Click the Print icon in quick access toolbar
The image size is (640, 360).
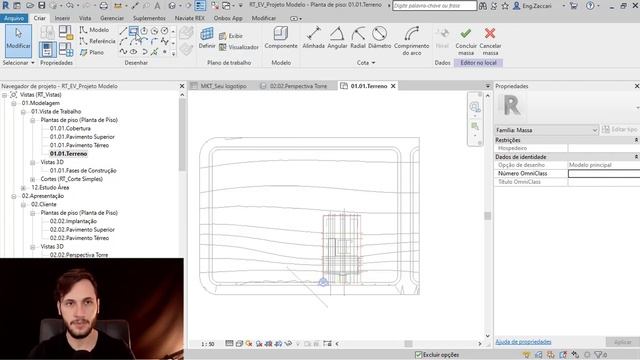click(104, 6)
